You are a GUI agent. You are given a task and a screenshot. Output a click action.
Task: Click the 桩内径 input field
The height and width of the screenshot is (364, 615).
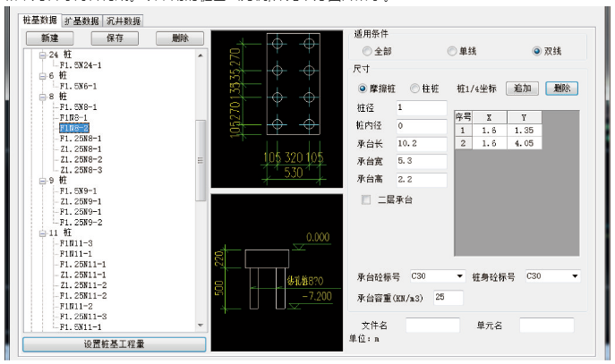coord(422,126)
